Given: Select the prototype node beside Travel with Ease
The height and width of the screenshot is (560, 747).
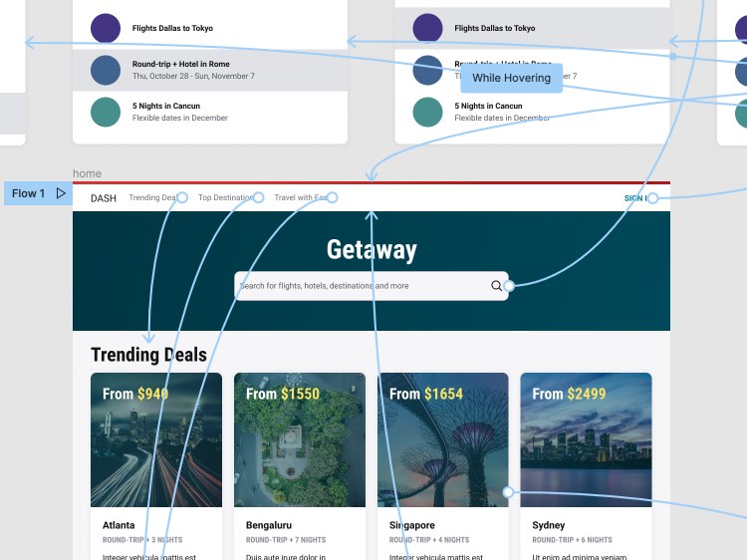Looking at the screenshot, I should pos(333,198).
